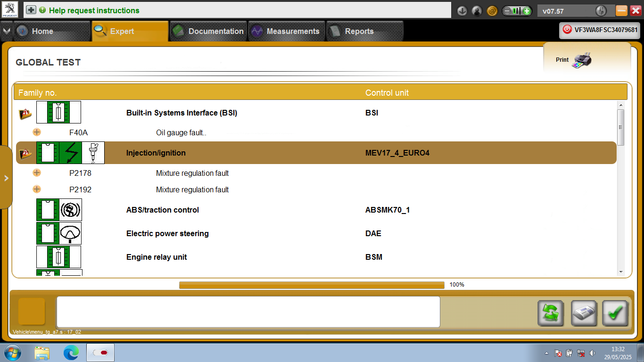Open the dropdown arrow left of Home
This screenshot has height=362, width=644.
[x=6, y=31]
